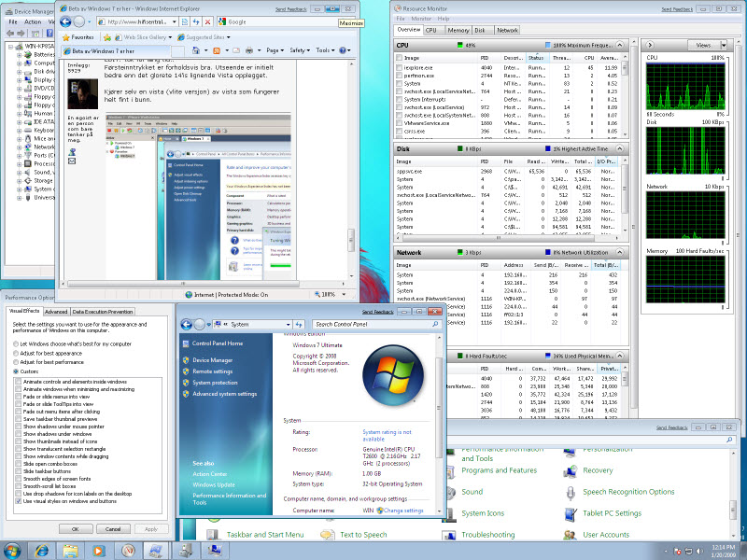This screenshot has width=747, height=560.
Task: Switch to Memory tab in Resource Monitor
Action: tap(458, 30)
